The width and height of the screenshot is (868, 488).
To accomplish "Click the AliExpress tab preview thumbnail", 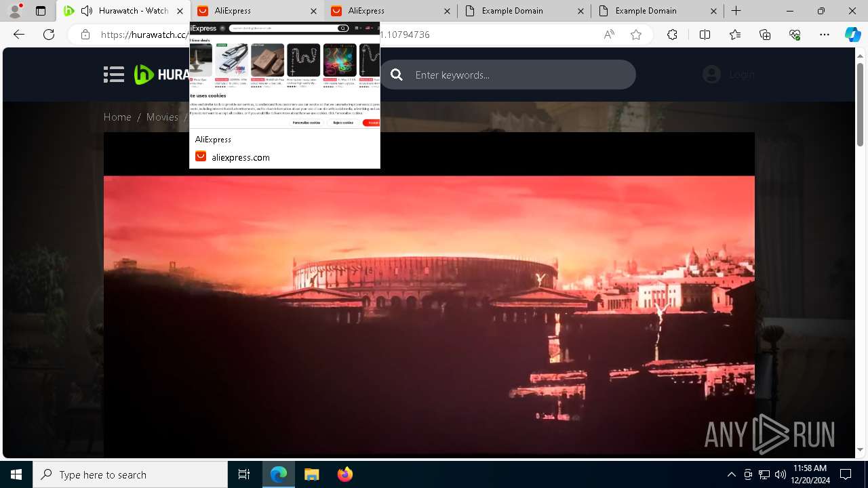I will [285, 75].
